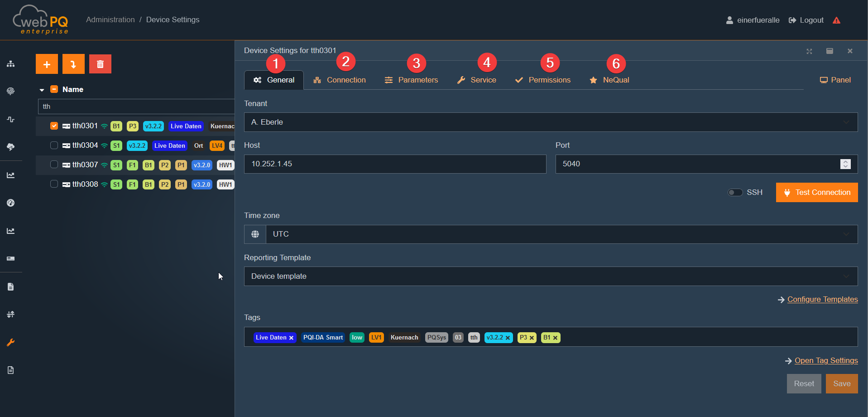The height and width of the screenshot is (417, 868).
Task: Click the Port number stepper arrows
Action: click(x=845, y=164)
